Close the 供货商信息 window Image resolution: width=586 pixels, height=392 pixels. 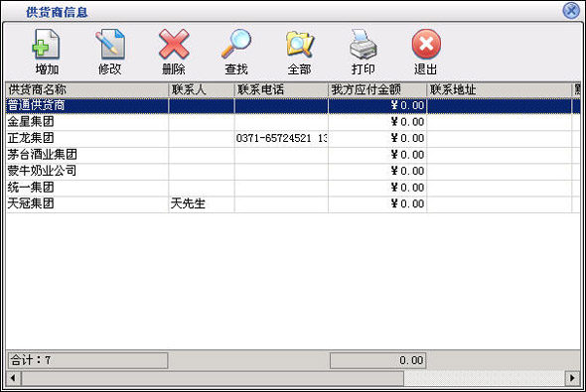point(571,11)
